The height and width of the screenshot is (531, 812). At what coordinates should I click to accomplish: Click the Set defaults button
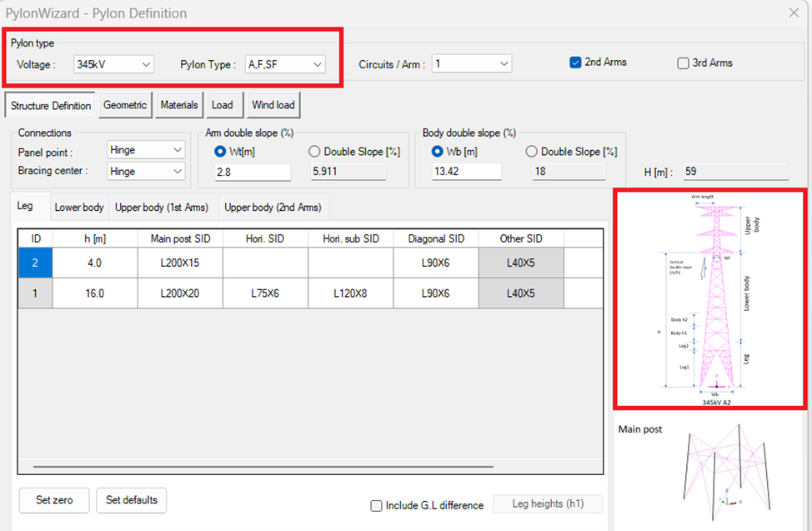click(132, 500)
